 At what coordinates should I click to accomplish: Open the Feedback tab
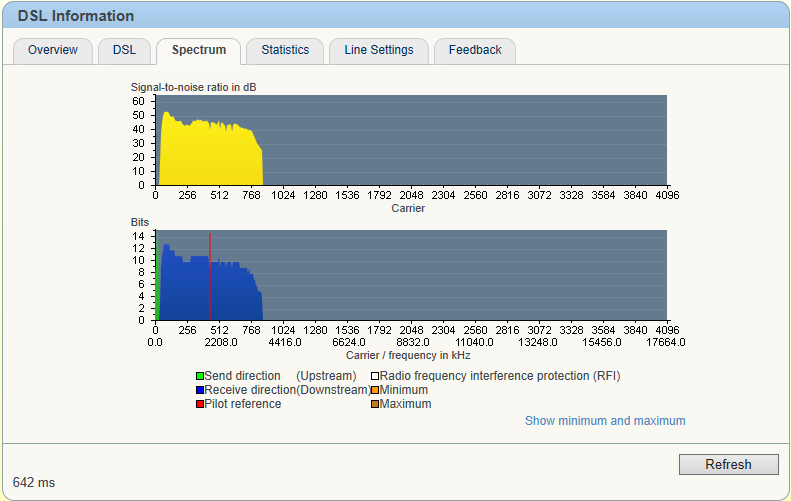tap(475, 50)
